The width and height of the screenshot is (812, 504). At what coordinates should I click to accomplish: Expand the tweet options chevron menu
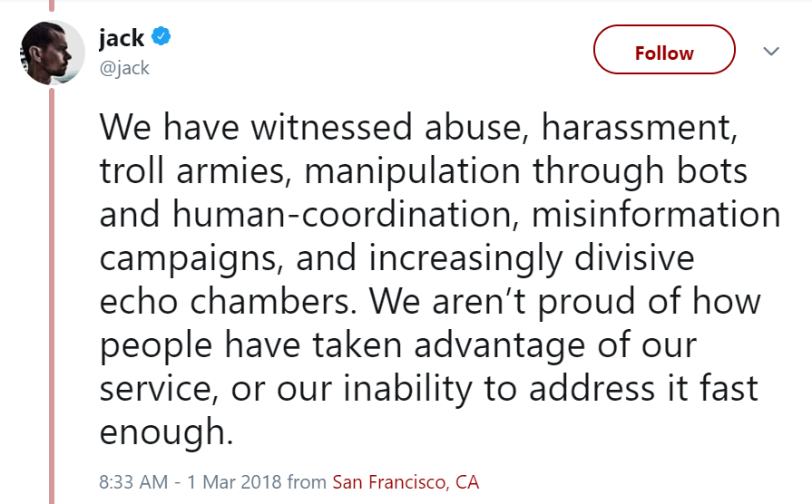[771, 52]
